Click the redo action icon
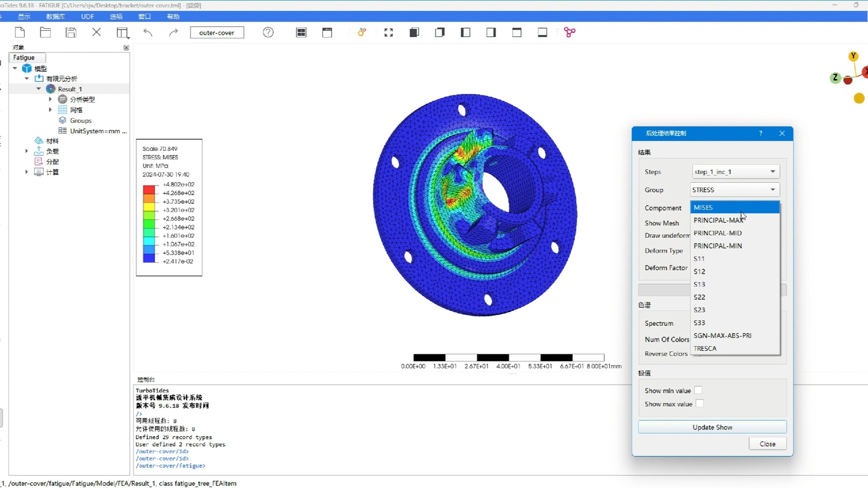Screen dimensions: 868x488 (x=174, y=32)
